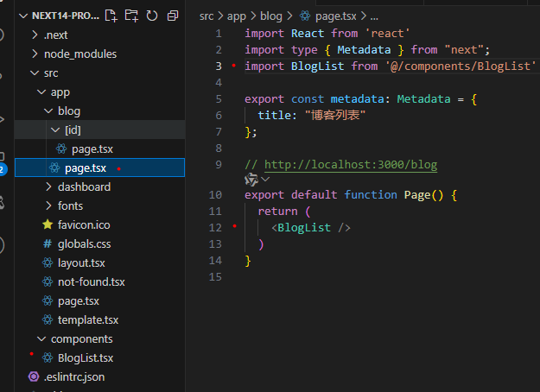The width and height of the screenshot is (540, 392).
Task: Click the metadata constant name on line 5
Action: coord(357,99)
